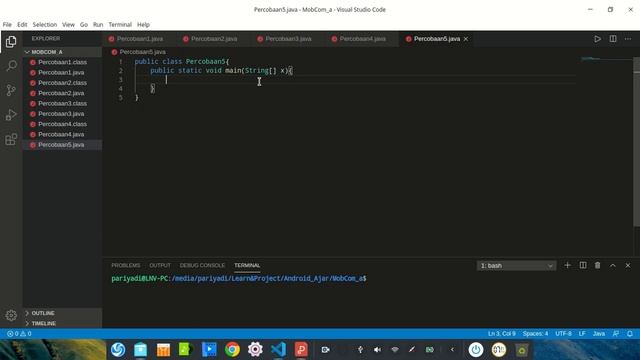Viewport: 640px width, 360px height.
Task: Open the WPS Presentation dock icon
Action: click(x=301, y=350)
